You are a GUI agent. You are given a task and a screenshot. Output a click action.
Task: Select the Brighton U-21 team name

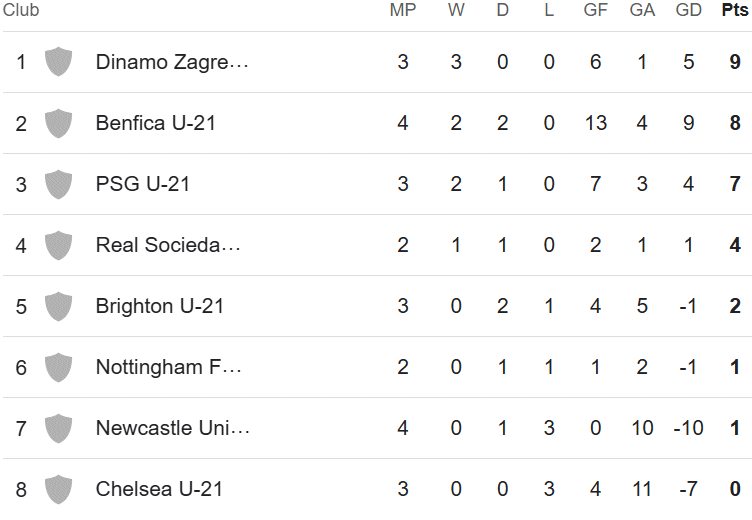click(x=160, y=306)
